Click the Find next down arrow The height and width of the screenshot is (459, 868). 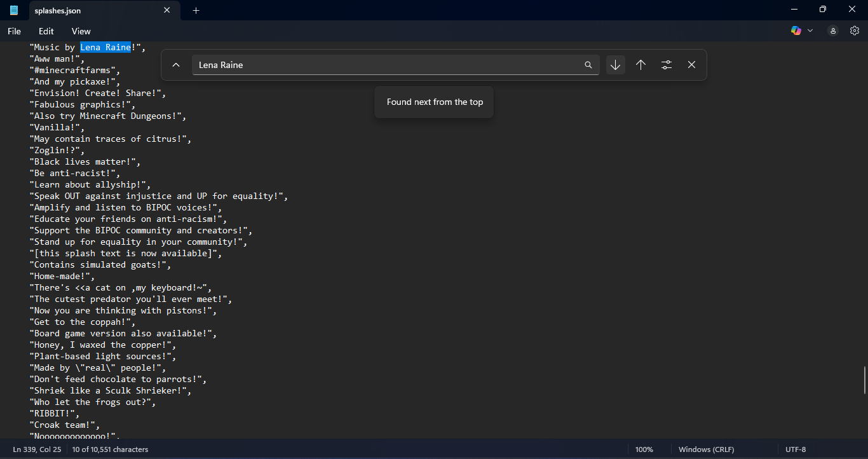click(x=615, y=65)
